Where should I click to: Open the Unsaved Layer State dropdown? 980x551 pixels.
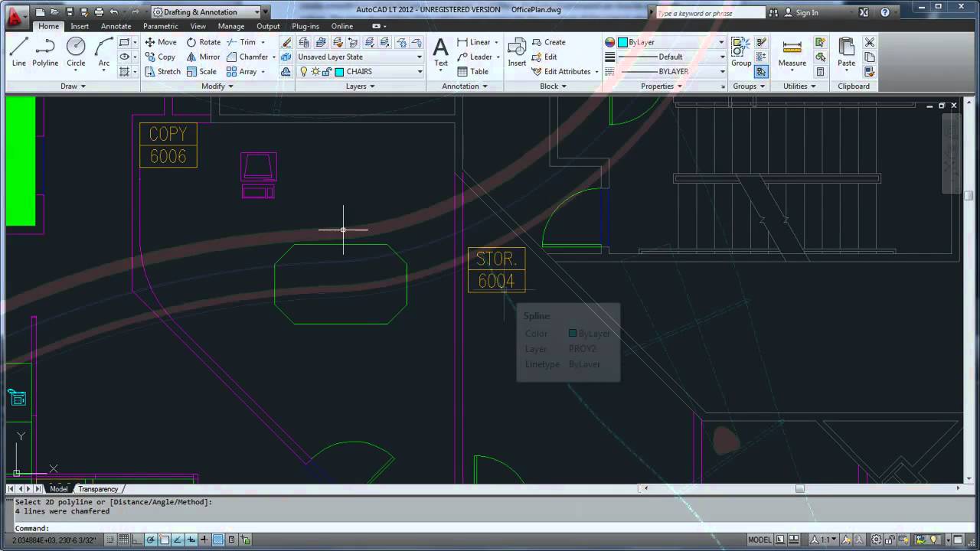pyautogui.click(x=418, y=57)
